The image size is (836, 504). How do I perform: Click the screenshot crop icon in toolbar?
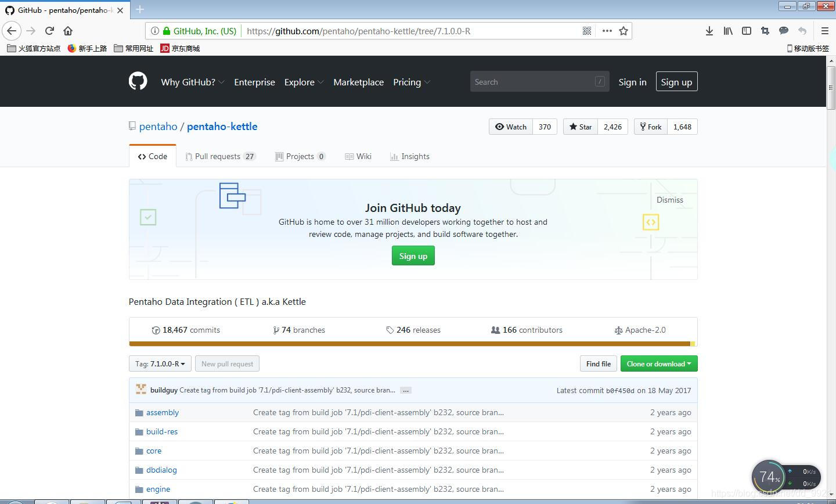(765, 31)
